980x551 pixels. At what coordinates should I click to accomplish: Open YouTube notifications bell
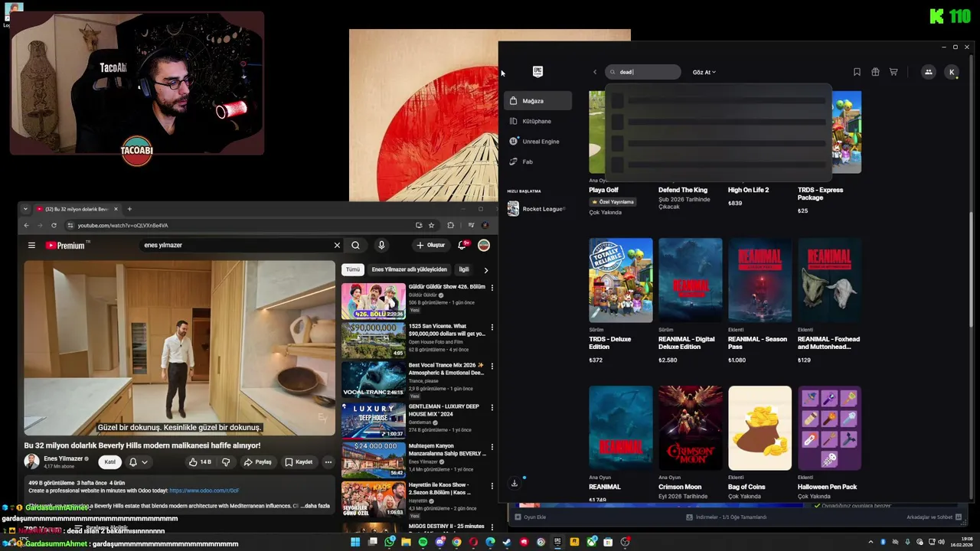tap(462, 246)
